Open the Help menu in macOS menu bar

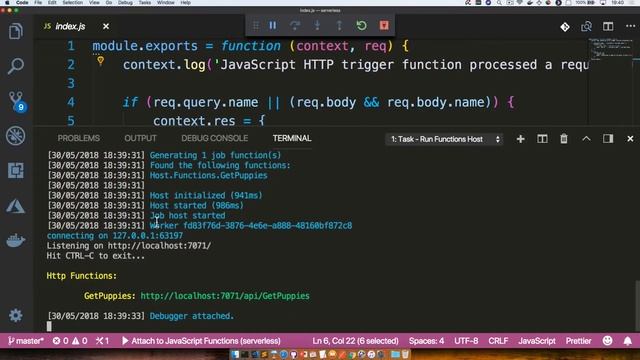pyautogui.click(x=185, y=2)
